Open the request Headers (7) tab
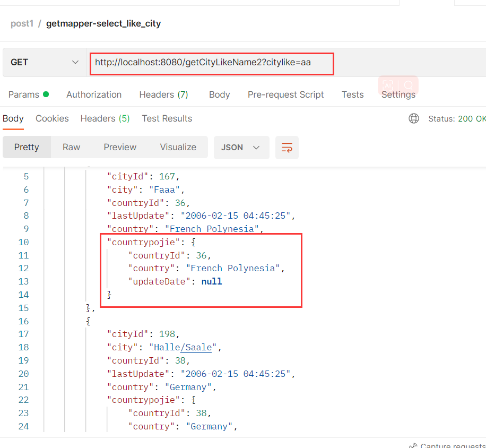This screenshot has width=486, height=448. pyautogui.click(x=163, y=94)
